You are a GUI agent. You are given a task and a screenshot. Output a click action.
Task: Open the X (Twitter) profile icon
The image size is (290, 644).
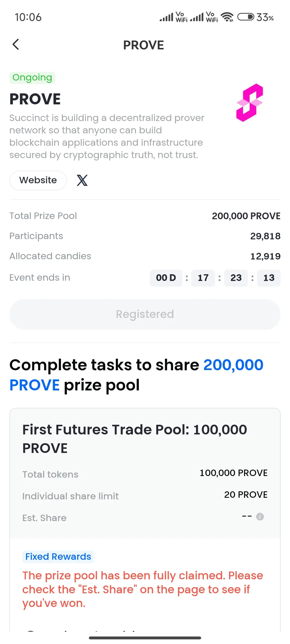click(x=82, y=180)
